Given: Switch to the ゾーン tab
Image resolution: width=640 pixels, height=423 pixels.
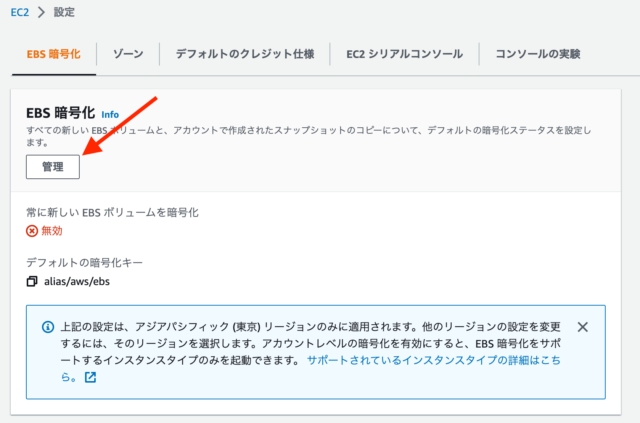Looking at the screenshot, I should 128,54.
